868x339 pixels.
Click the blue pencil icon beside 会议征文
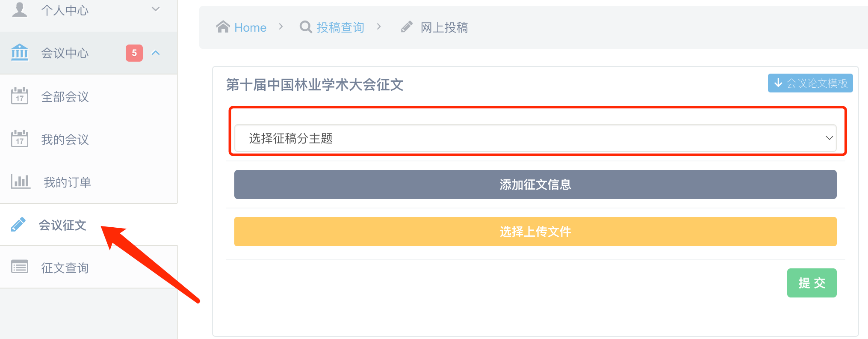point(18,224)
